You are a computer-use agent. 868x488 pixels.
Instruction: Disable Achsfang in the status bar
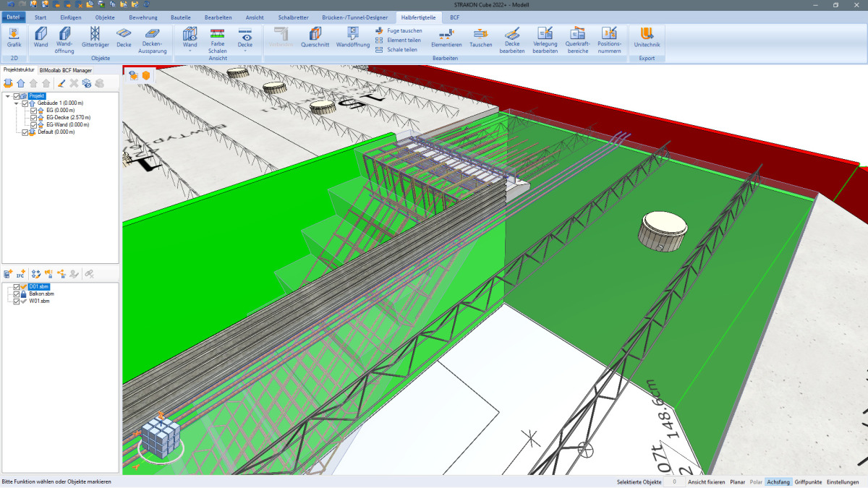tap(778, 481)
